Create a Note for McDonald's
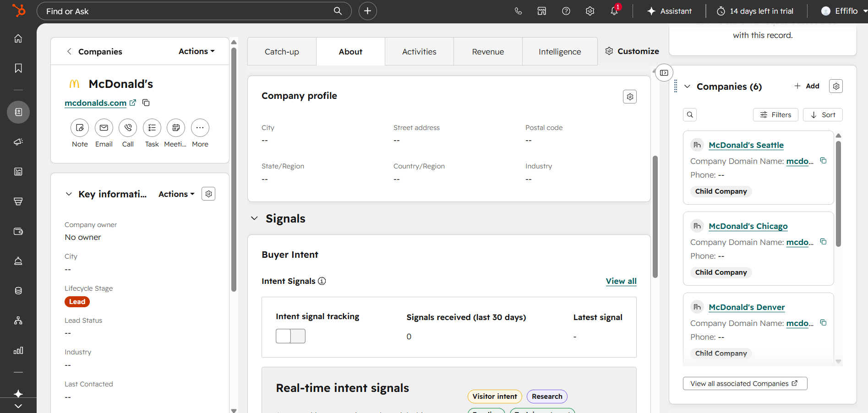This screenshot has height=413, width=868. (x=80, y=128)
